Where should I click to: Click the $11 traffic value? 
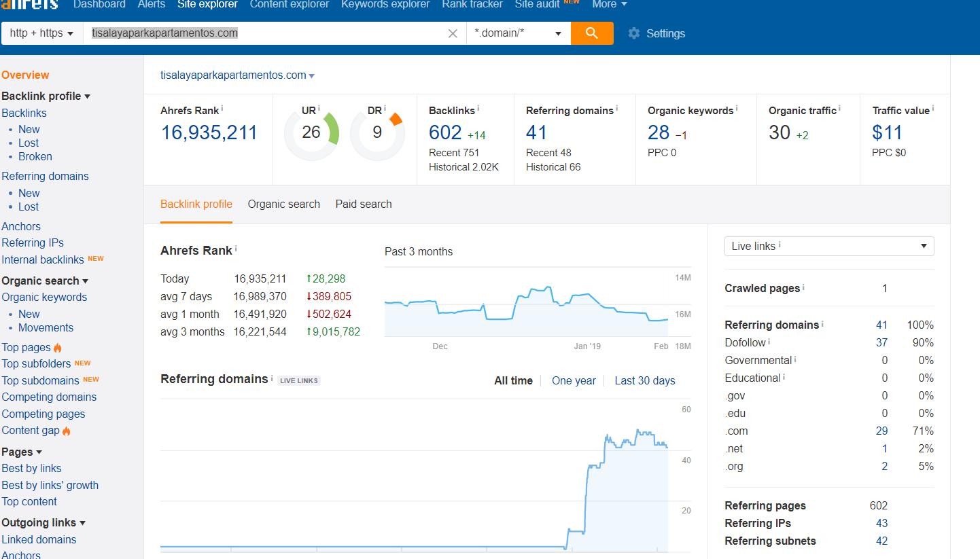(x=887, y=132)
